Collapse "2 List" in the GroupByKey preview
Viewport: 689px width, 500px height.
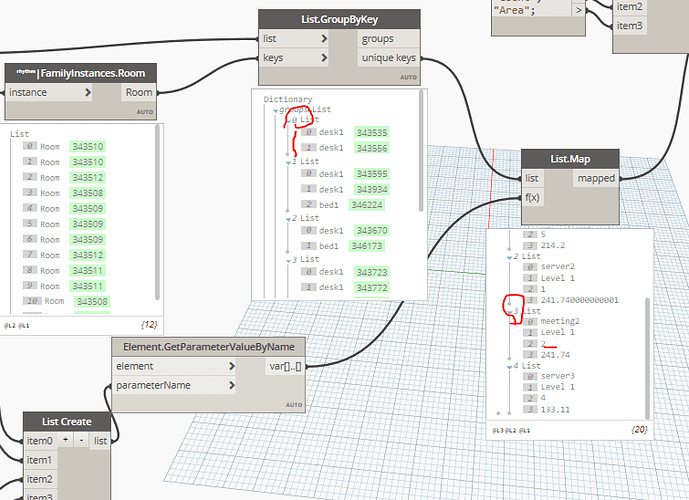(x=288, y=219)
